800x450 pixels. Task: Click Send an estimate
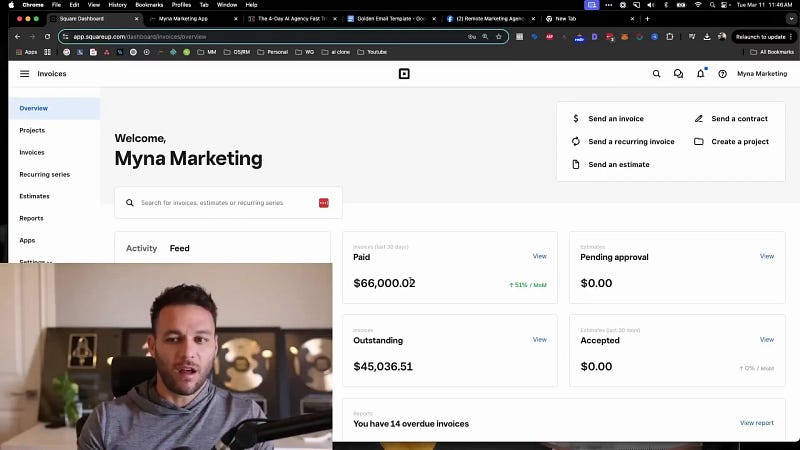coord(619,164)
